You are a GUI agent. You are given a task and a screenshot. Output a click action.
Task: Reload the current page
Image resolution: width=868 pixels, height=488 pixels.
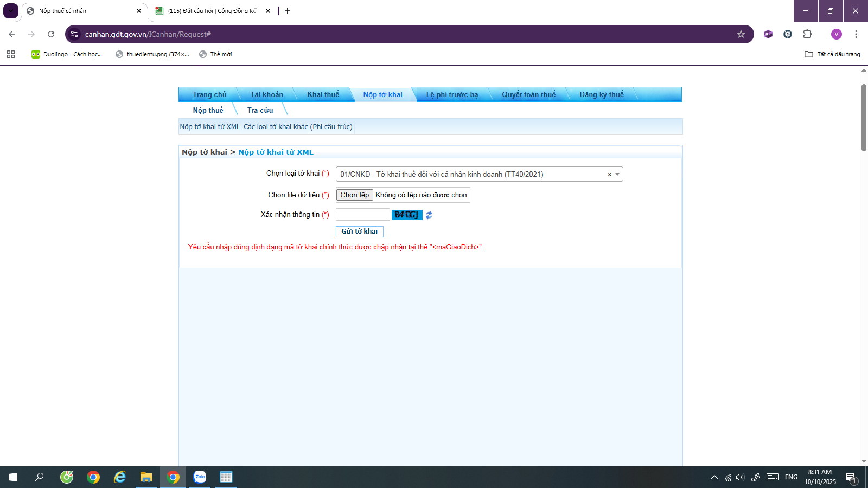point(51,34)
